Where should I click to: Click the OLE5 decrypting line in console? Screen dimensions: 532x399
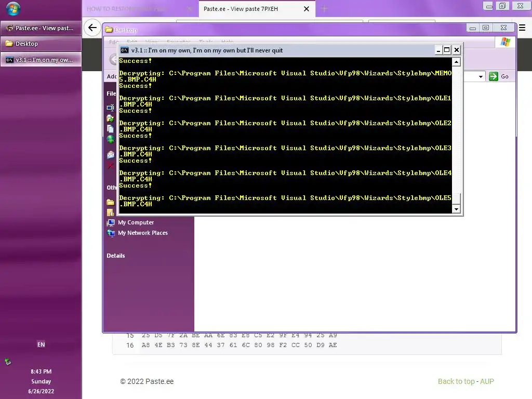(285, 201)
